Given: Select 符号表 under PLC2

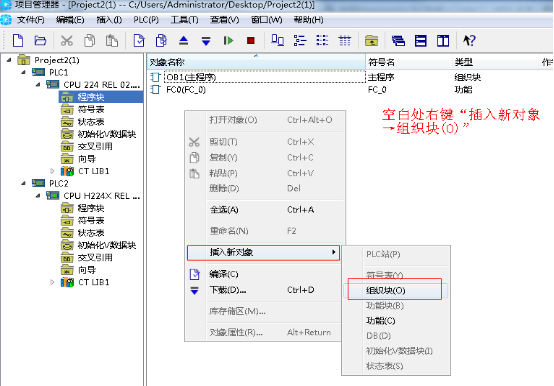Looking at the screenshot, I should [90, 220].
